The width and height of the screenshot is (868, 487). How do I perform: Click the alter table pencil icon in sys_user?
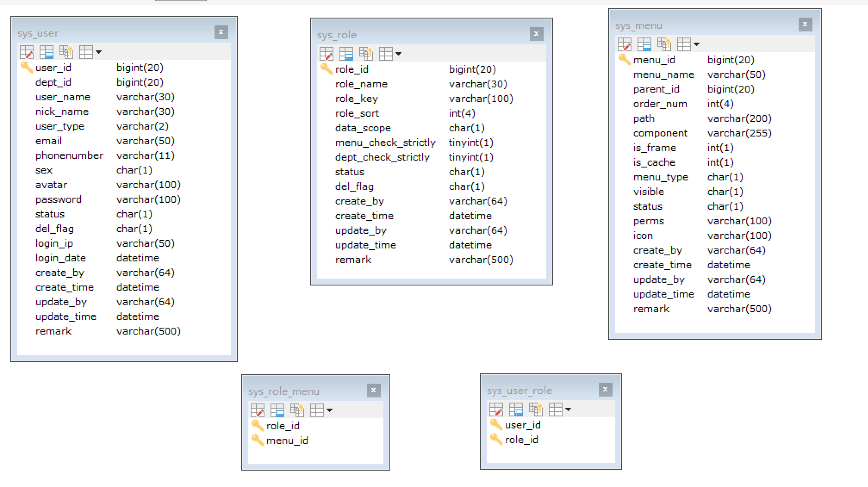(x=26, y=52)
